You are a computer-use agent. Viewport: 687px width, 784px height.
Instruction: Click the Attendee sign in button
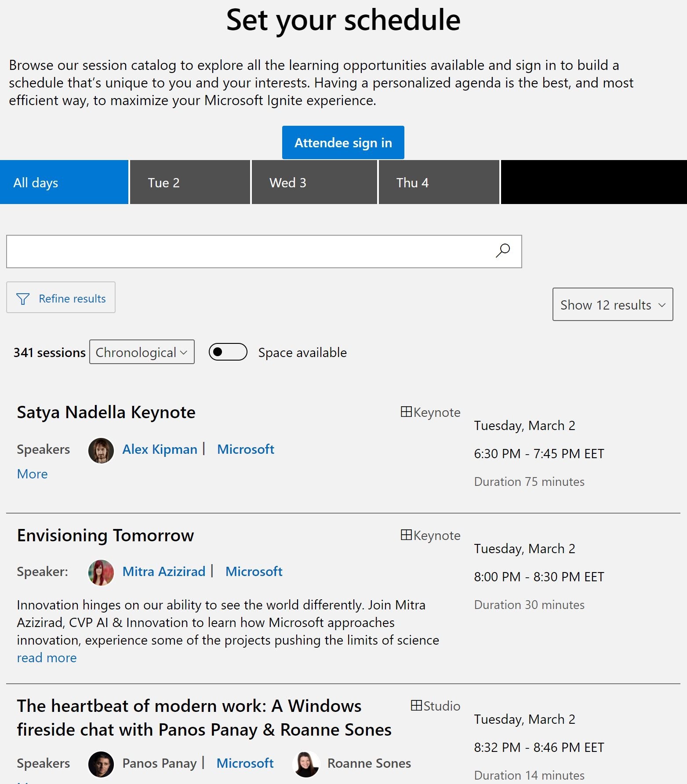[343, 142]
